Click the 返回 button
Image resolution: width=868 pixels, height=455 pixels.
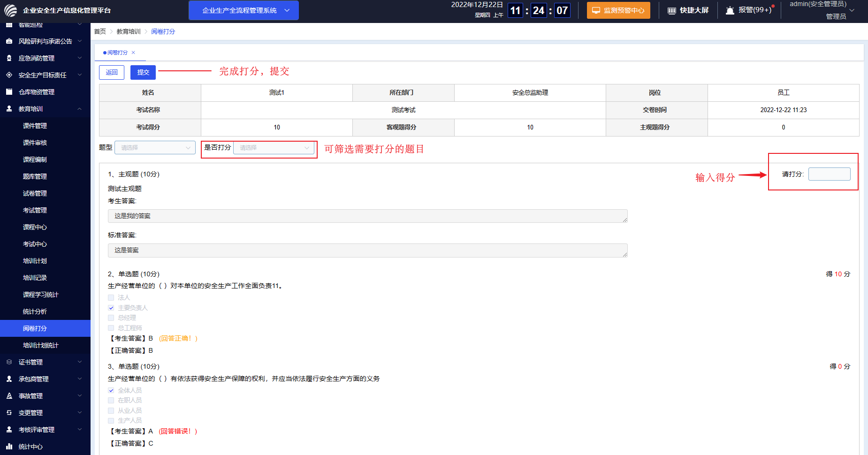112,72
